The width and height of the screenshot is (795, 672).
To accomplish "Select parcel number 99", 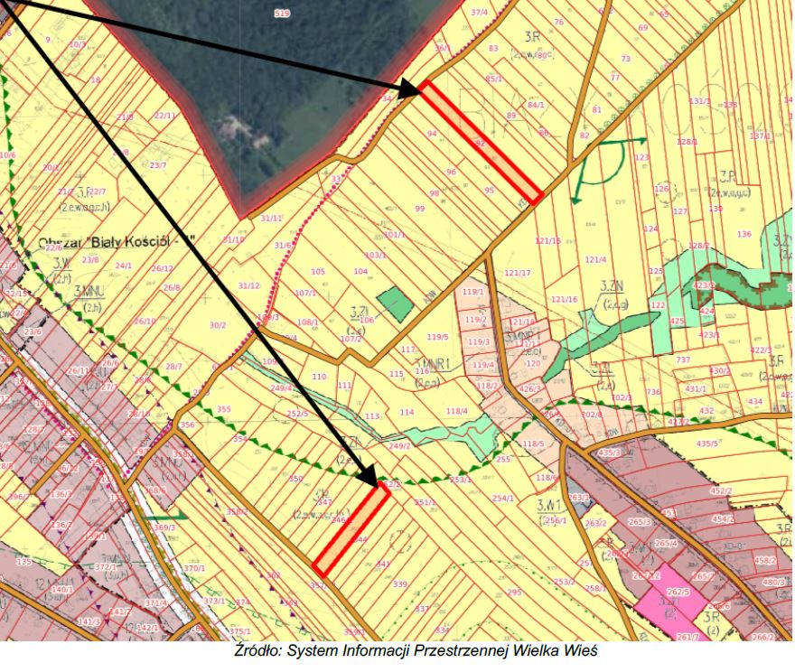I will (419, 209).
